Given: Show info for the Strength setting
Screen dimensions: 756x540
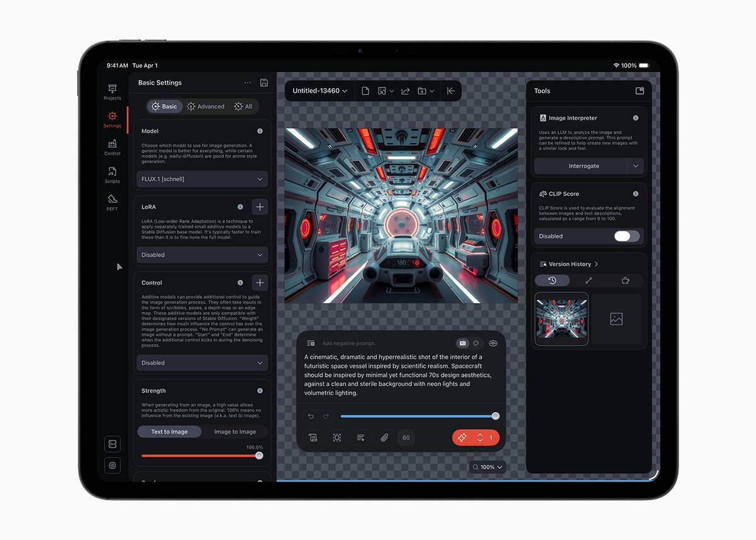Looking at the screenshot, I should tap(260, 391).
